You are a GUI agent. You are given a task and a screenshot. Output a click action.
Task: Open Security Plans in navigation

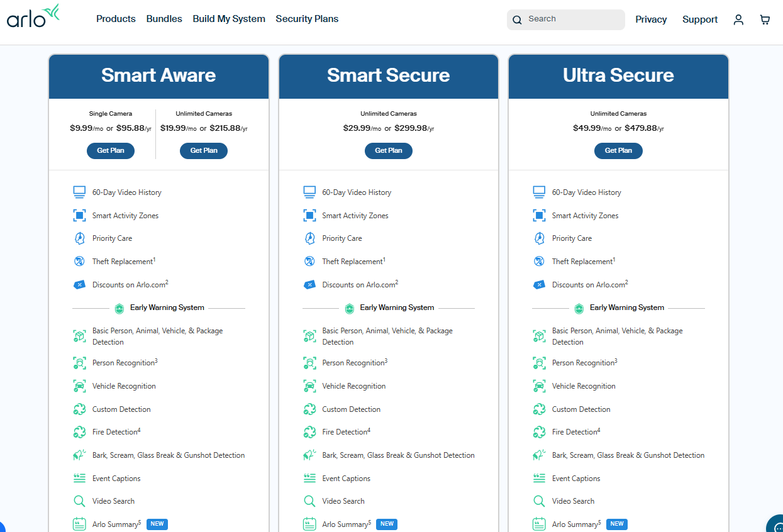tap(307, 19)
